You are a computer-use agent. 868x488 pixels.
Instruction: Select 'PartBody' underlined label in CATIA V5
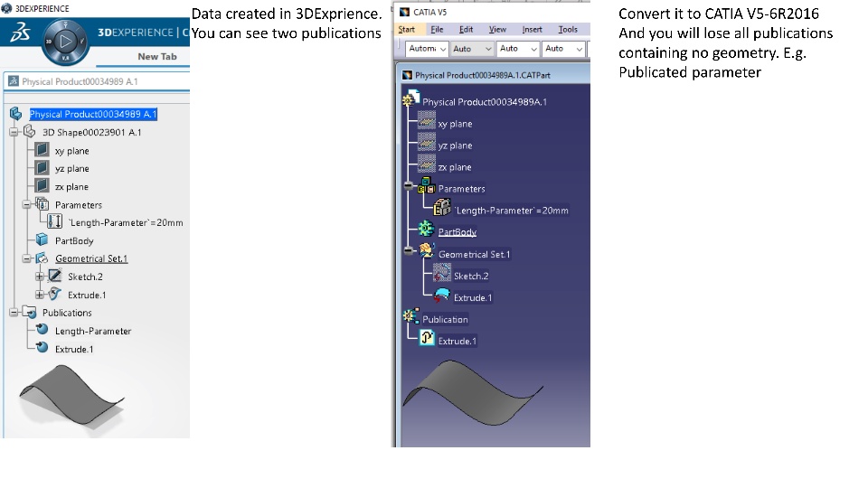point(458,232)
